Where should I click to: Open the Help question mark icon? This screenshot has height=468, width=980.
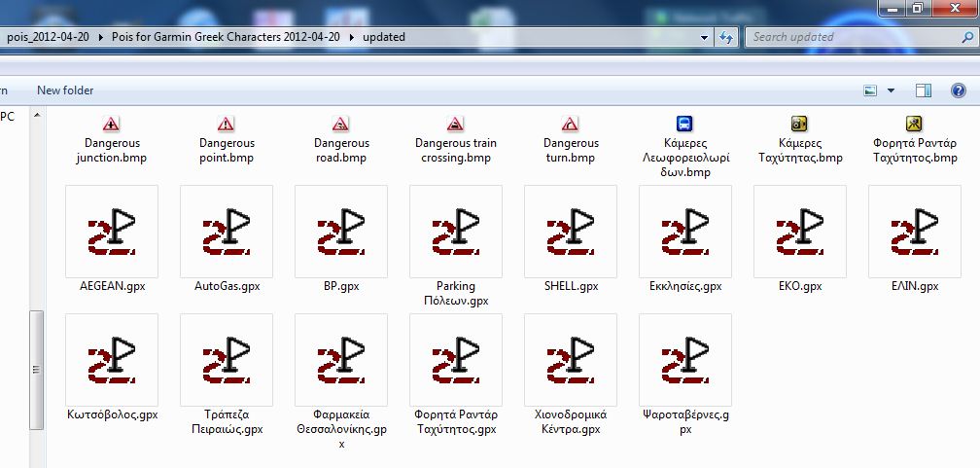click(959, 90)
